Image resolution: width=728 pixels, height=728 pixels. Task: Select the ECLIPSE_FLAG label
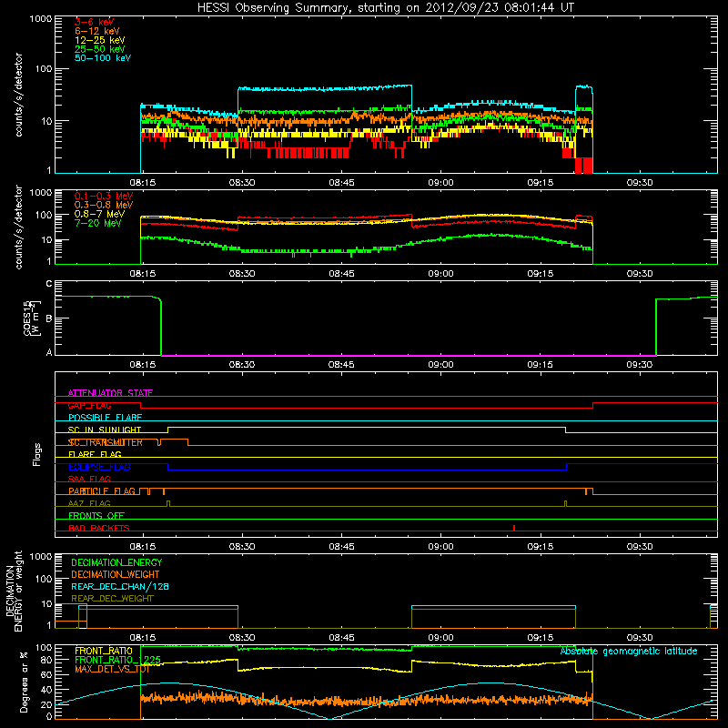[99, 467]
